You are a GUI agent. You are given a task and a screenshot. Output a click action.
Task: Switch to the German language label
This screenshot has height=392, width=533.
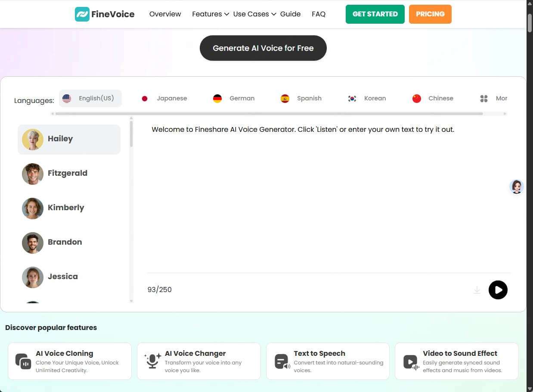(x=242, y=98)
